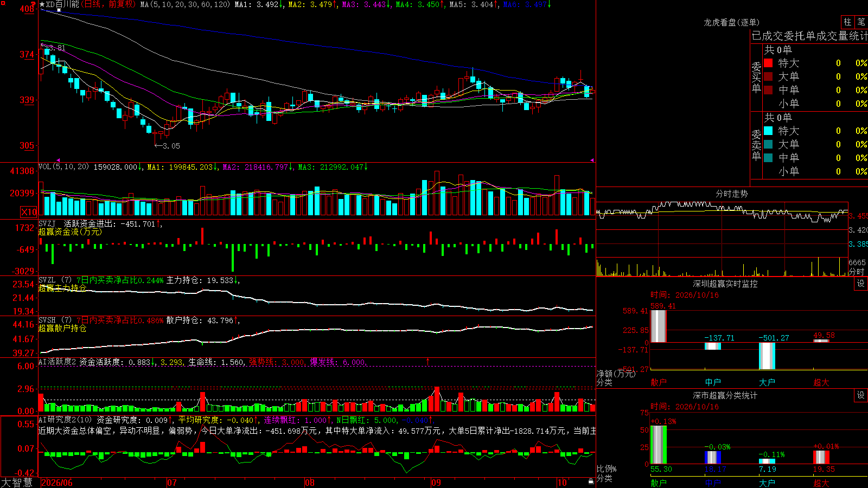Click the dark red 中单 buy-order swatch
868x488 pixels.
(768, 90)
